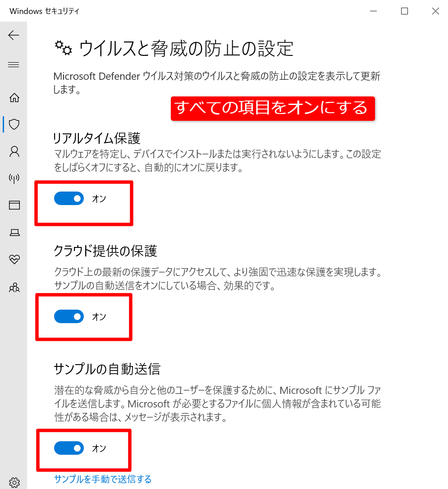Close the Windows セキュリティ window
Image resolution: width=448 pixels, height=489 pixels.
pos(435,11)
